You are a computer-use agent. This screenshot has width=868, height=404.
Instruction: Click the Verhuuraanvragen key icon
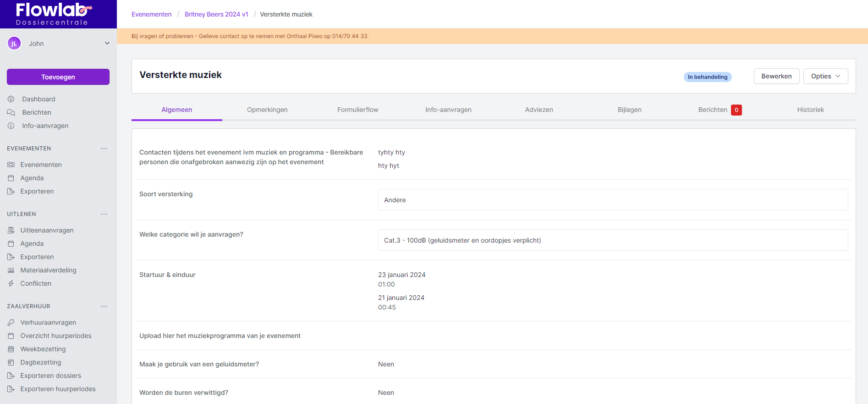[x=11, y=322]
